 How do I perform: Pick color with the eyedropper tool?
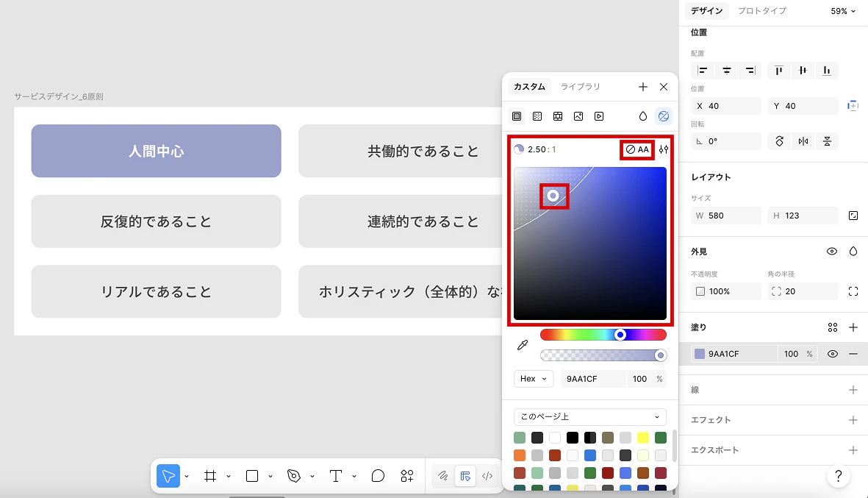click(522, 345)
